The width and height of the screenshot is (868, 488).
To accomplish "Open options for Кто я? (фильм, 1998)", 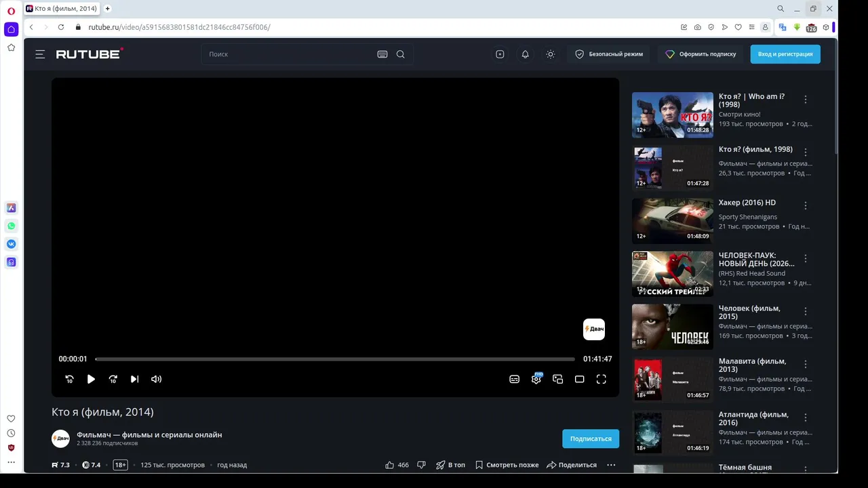I will click(806, 152).
